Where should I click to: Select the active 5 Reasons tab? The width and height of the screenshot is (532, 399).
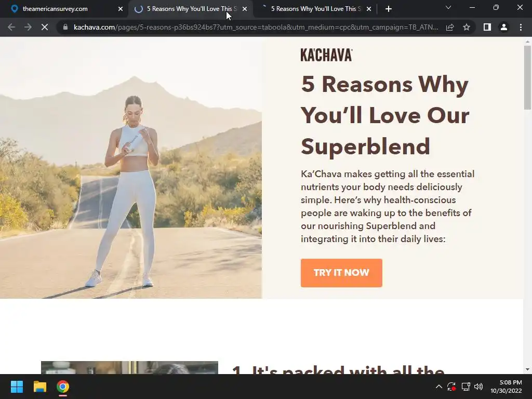pos(191,9)
